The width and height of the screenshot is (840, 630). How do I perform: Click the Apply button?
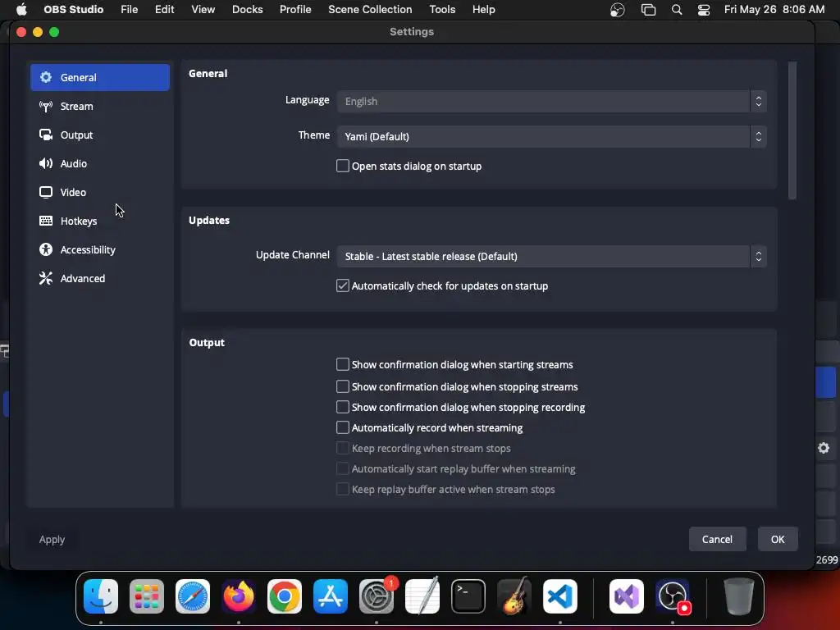[x=52, y=540]
